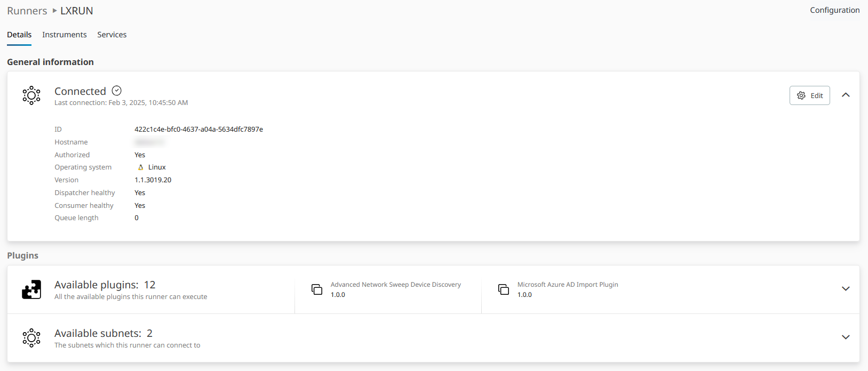This screenshot has height=371, width=868.
Task: Expand the Available subnets section
Action: coord(846,337)
